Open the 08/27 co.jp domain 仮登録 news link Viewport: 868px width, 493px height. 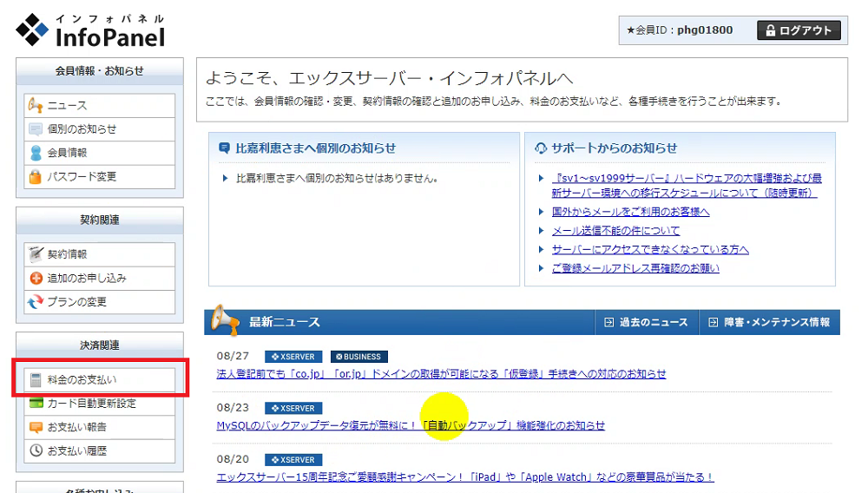tap(441, 374)
